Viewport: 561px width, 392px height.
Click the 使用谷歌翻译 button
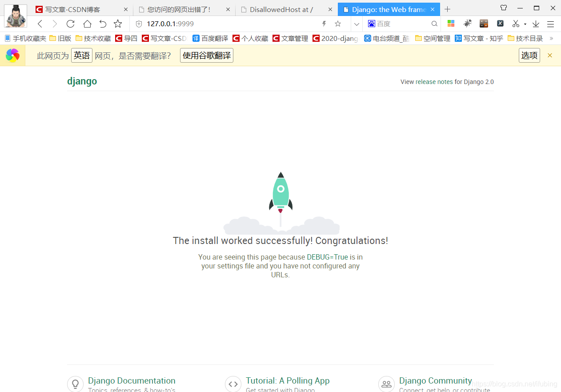click(207, 56)
